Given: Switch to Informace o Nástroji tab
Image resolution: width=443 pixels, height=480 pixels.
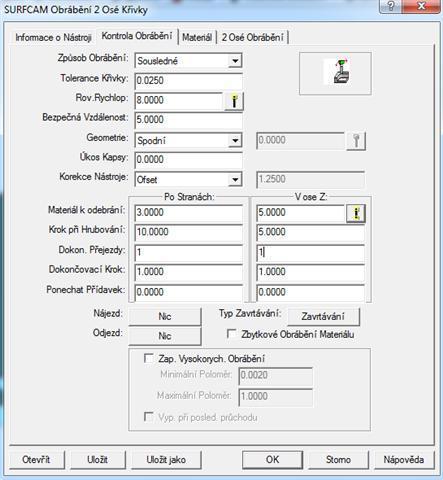Looking at the screenshot, I should coord(53,37).
